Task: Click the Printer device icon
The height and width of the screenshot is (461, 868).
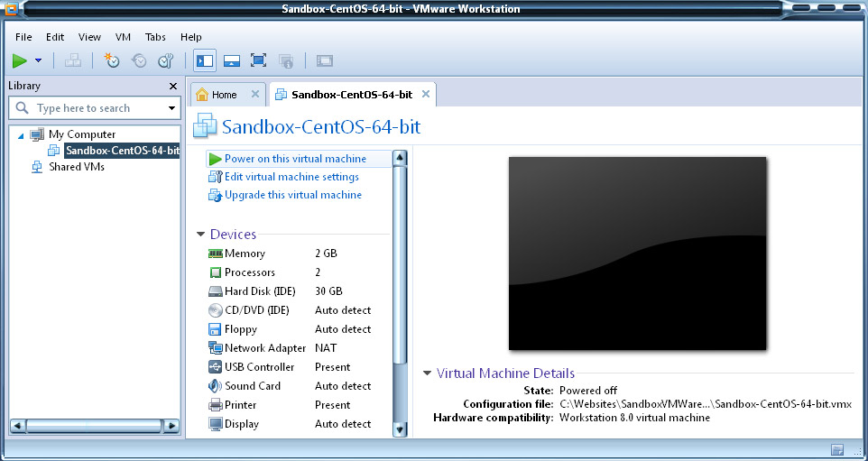Action: 216,405
